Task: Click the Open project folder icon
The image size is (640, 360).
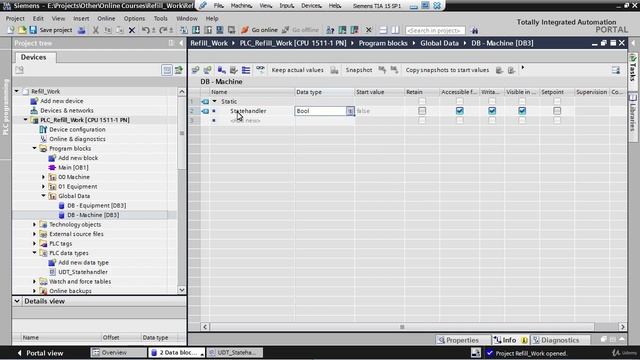Action: pos(22,30)
